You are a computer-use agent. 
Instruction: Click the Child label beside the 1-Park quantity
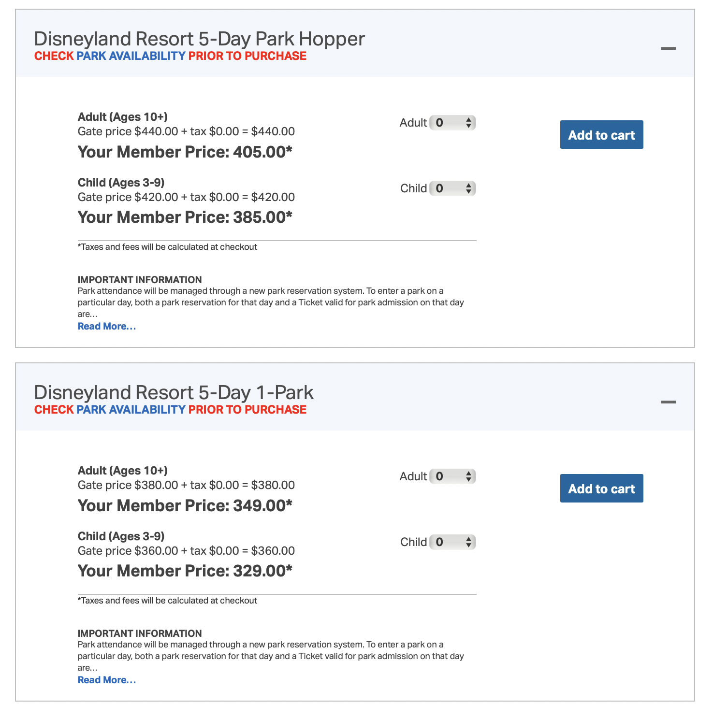(x=413, y=542)
